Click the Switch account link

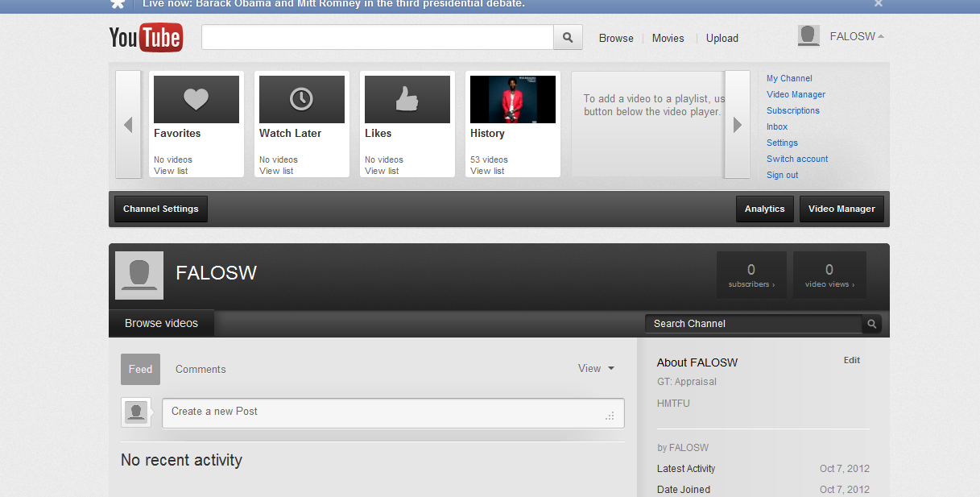pyautogui.click(x=797, y=159)
